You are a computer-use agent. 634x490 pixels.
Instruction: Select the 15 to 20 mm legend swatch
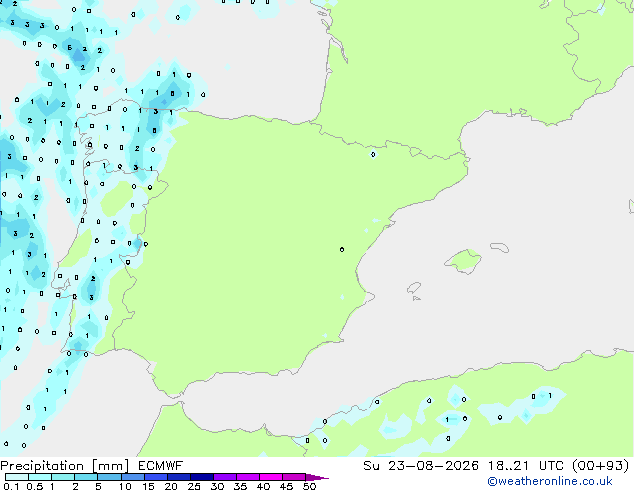point(156,477)
